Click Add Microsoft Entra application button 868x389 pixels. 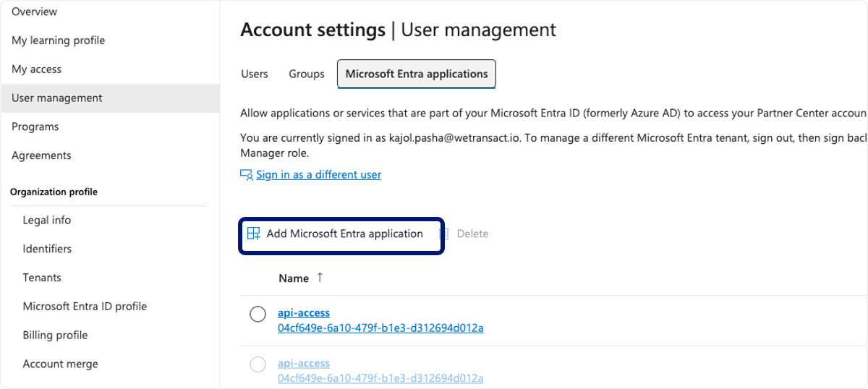pyautogui.click(x=341, y=234)
